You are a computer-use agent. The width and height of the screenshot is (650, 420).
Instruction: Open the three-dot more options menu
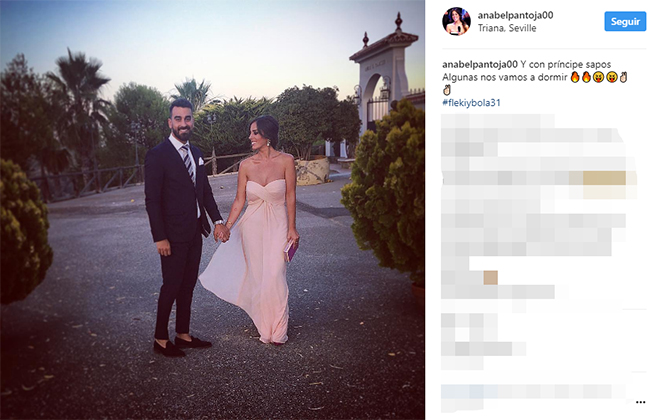pos(640,402)
